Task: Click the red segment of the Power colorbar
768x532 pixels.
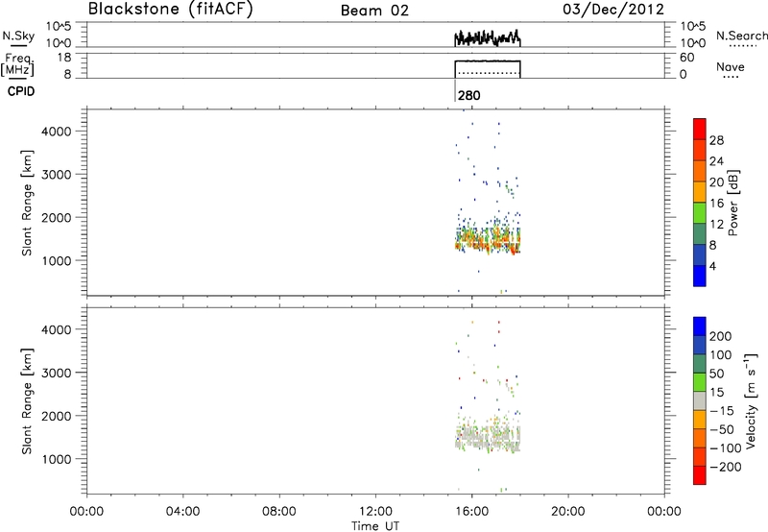Action: pos(700,129)
